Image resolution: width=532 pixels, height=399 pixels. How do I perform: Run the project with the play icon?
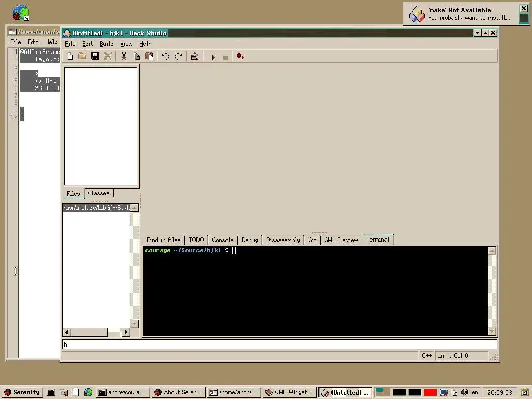pos(214,57)
